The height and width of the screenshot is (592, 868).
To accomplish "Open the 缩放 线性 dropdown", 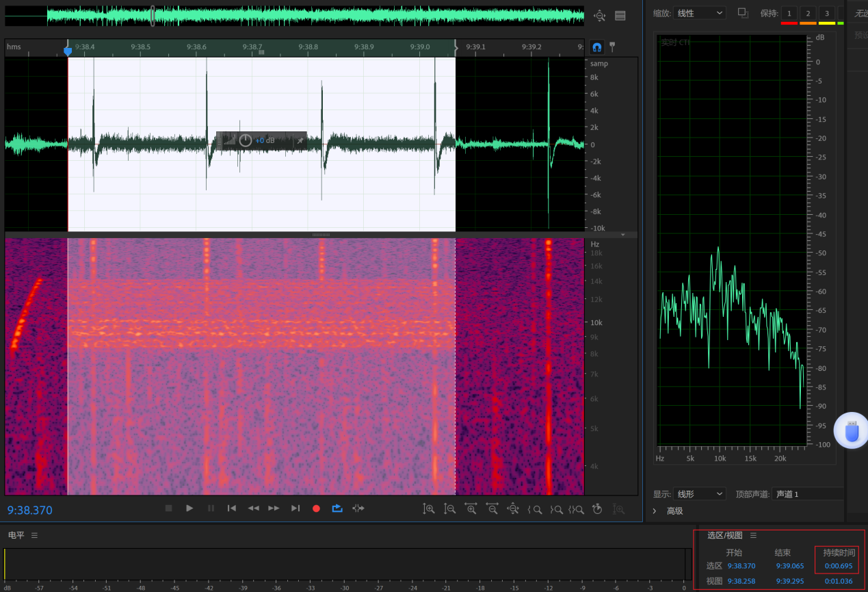I will pos(700,13).
